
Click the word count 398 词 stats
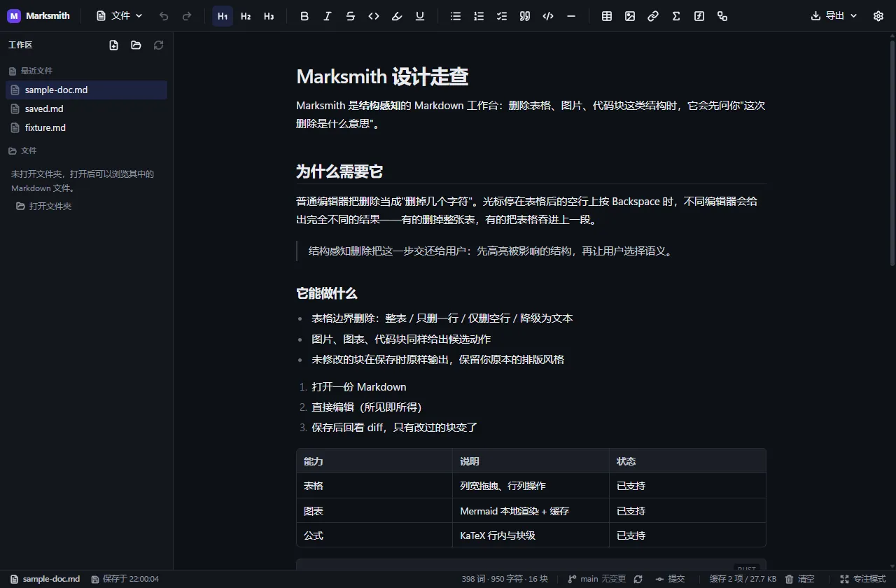pyautogui.click(x=505, y=579)
